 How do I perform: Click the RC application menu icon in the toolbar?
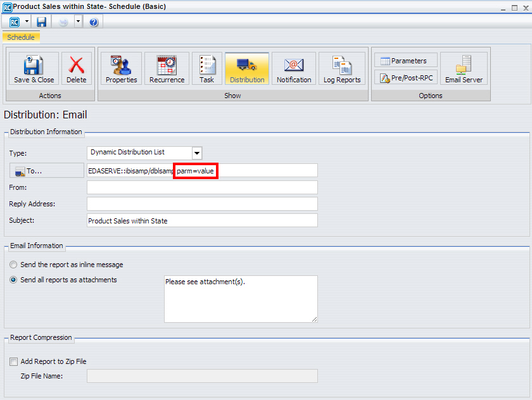click(x=15, y=22)
